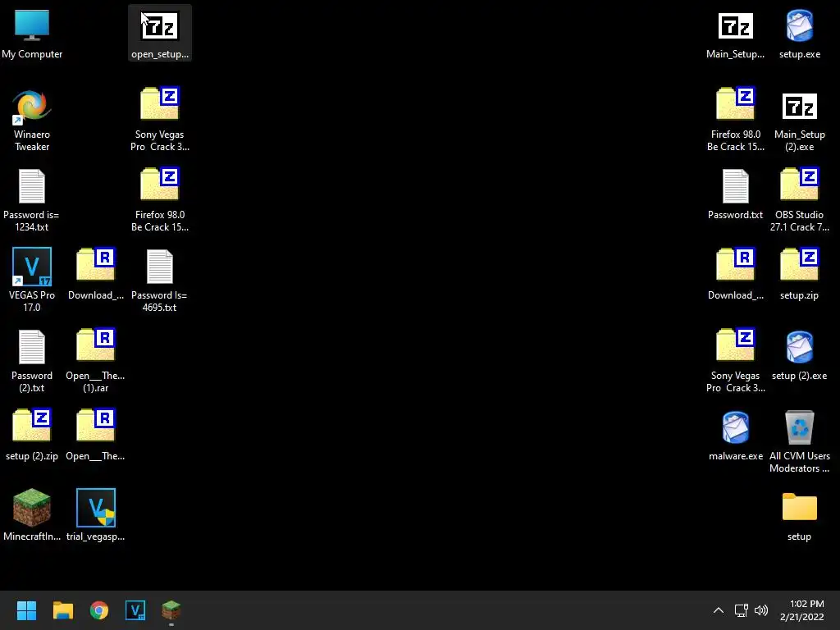Select the Open__The... (1).rar archive
The width and height of the screenshot is (840, 630).
tap(95, 360)
